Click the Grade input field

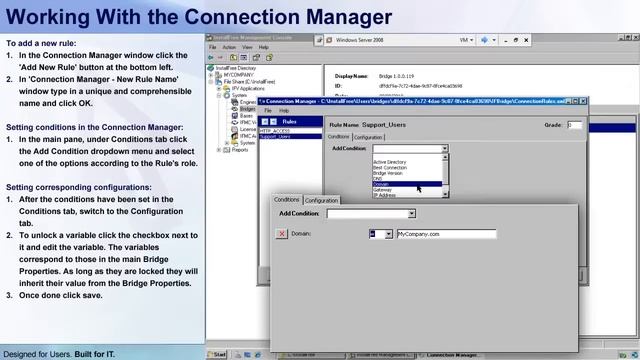pyautogui.click(x=574, y=125)
